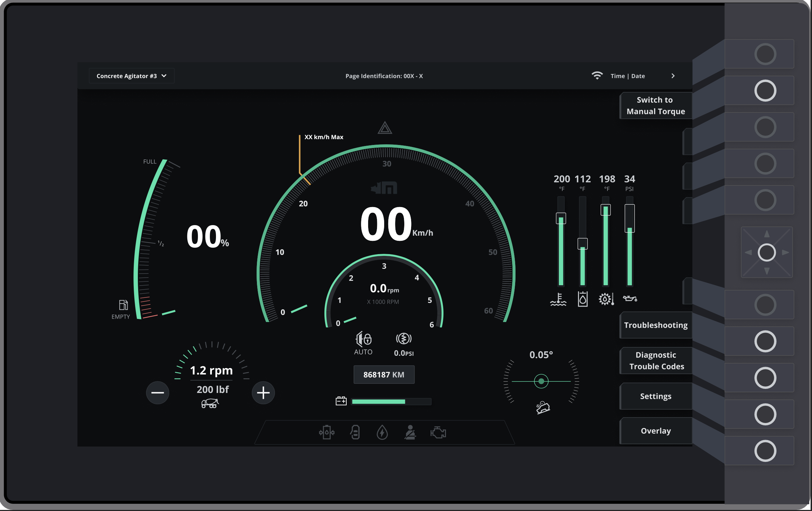The image size is (812, 511).
Task: Decrease drum rpm with minus button
Action: tap(158, 393)
